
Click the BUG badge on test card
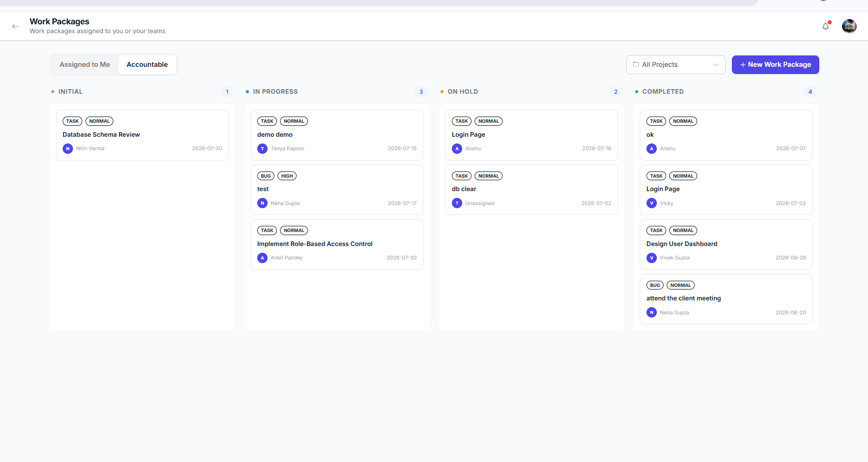(266, 176)
